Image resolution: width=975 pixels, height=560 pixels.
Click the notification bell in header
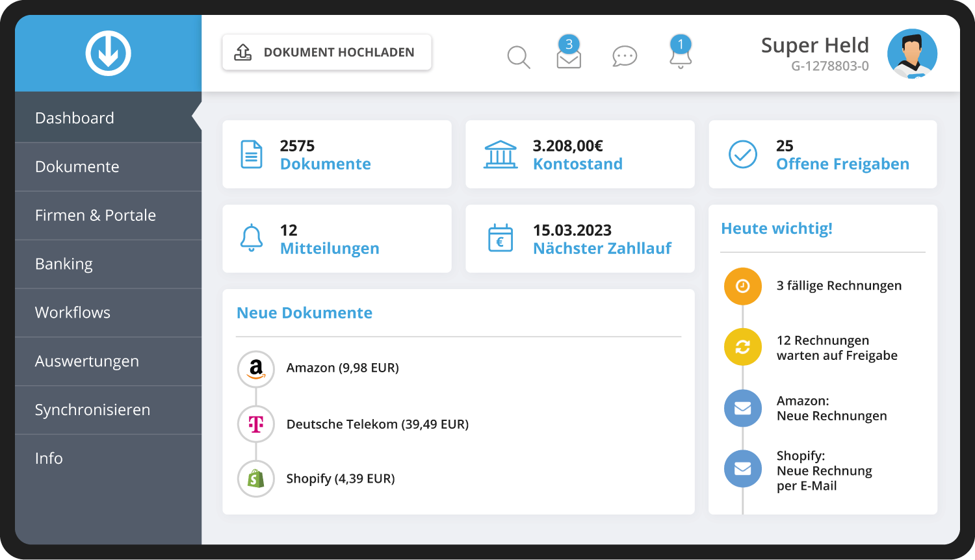point(681,56)
